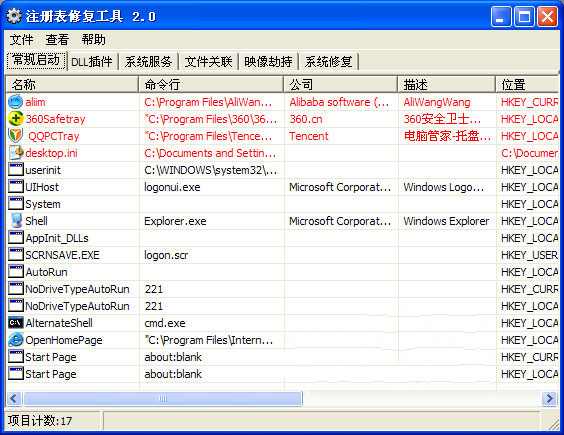Select the SCRNSAVE.EXE entry name
This screenshot has width=564, height=435.
pyautogui.click(x=62, y=255)
